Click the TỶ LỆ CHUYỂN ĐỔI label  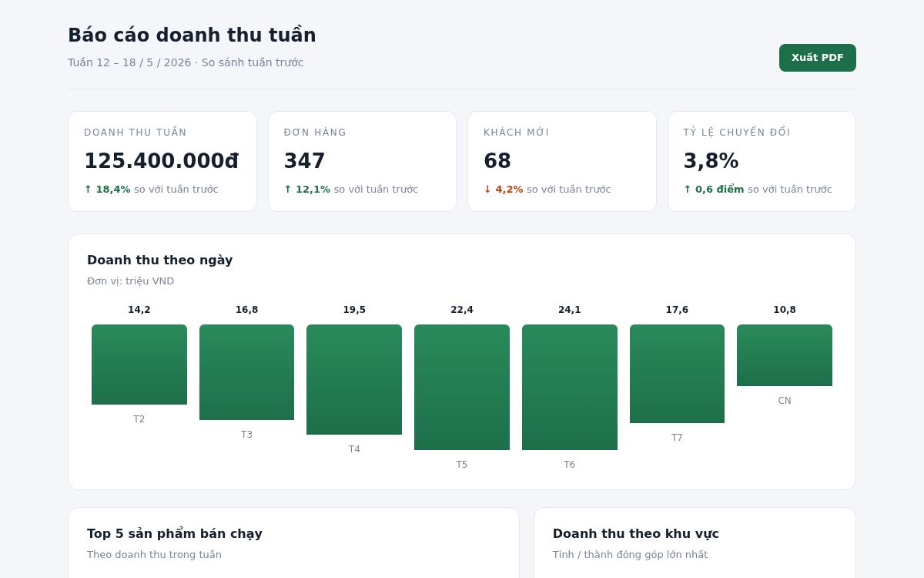pyautogui.click(x=737, y=133)
